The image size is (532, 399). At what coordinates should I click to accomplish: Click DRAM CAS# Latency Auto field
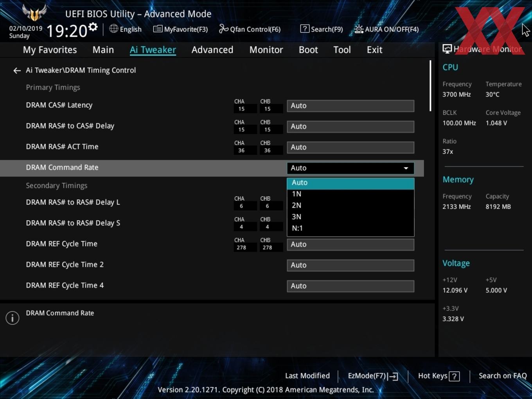pos(350,106)
